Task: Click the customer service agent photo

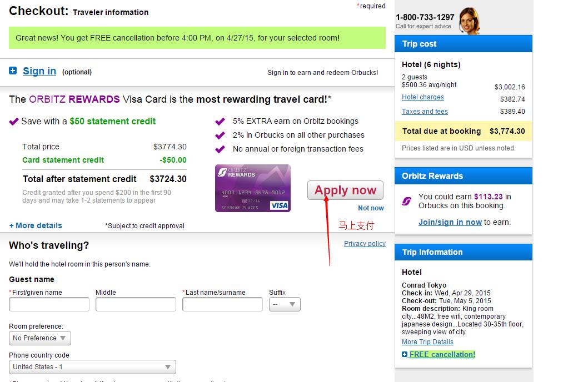Action: [468, 21]
